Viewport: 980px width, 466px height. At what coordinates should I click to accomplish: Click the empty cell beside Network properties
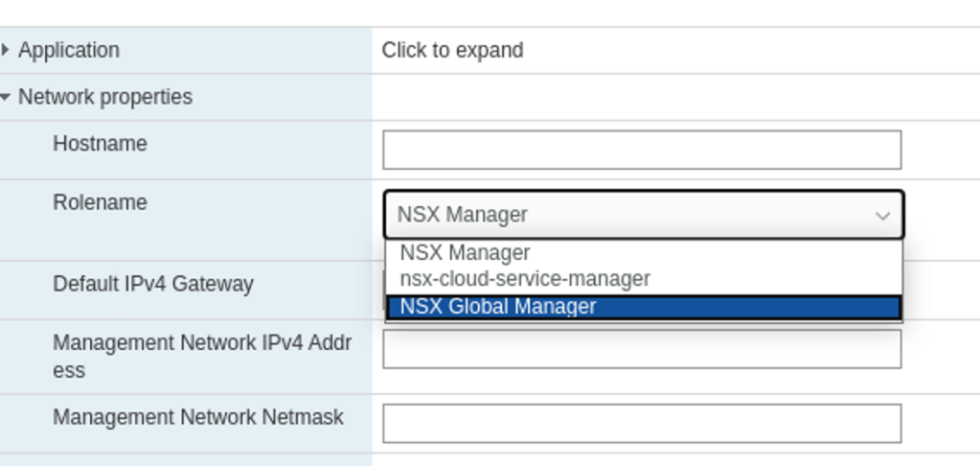pyautogui.click(x=671, y=97)
